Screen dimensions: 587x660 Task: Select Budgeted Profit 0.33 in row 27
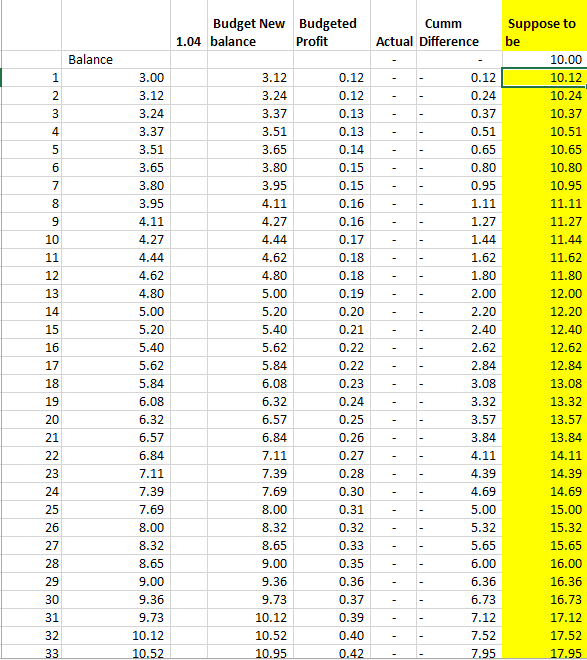332,546
